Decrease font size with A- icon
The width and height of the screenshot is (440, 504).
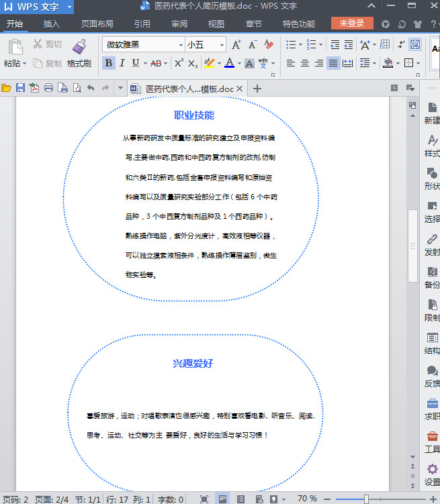pyautogui.click(x=253, y=45)
